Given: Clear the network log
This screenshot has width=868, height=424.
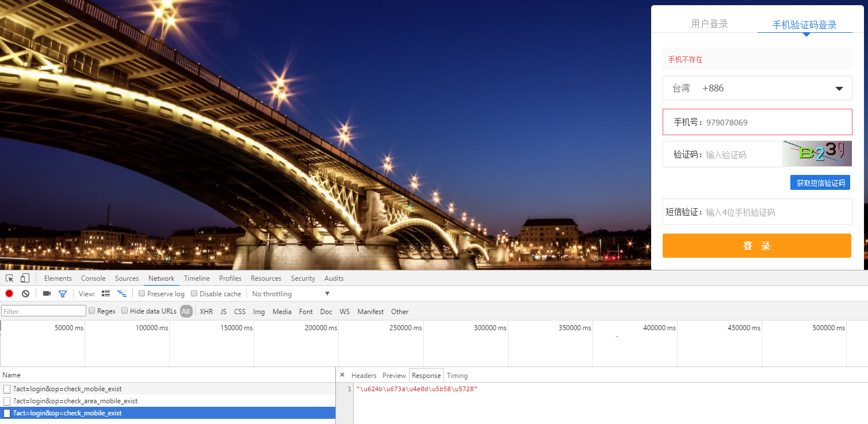Looking at the screenshot, I should point(25,294).
